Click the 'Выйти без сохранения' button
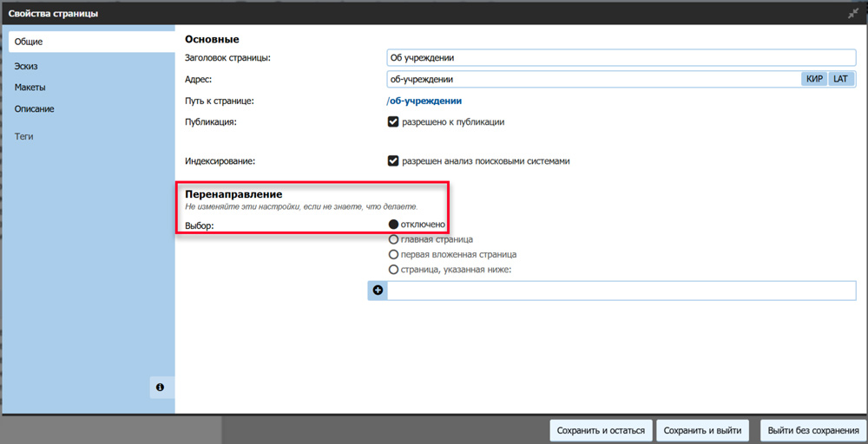The width and height of the screenshot is (868, 444). pyautogui.click(x=813, y=430)
